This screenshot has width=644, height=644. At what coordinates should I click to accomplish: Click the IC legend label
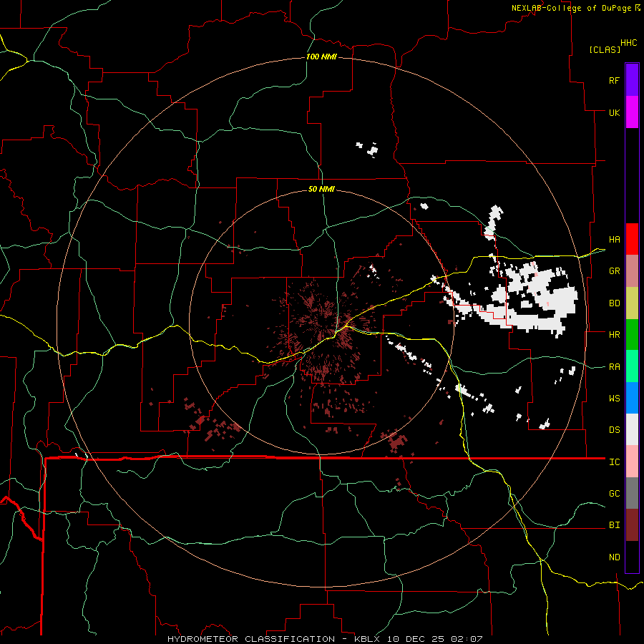tap(615, 462)
